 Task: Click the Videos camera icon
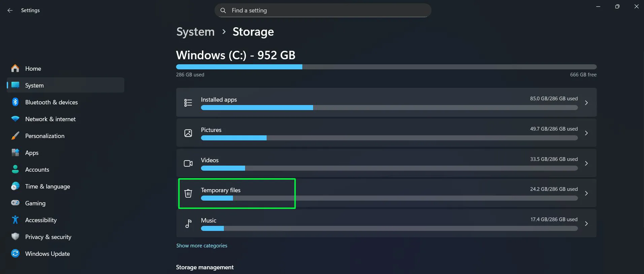pyautogui.click(x=188, y=163)
